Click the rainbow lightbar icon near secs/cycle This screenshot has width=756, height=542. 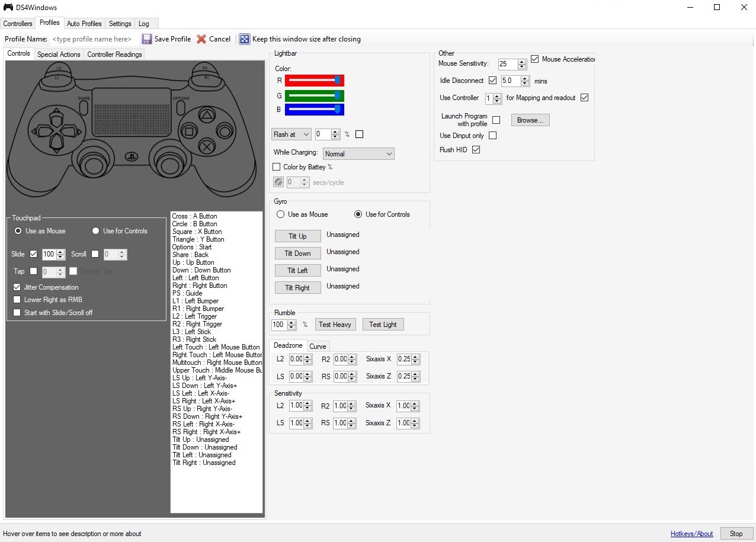[x=278, y=182]
